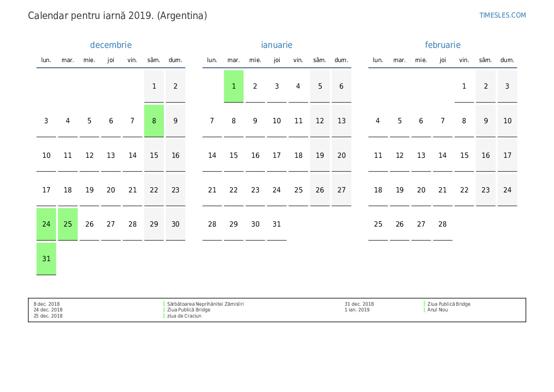Click 'Anul Nou' legend entry

coord(437,310)
